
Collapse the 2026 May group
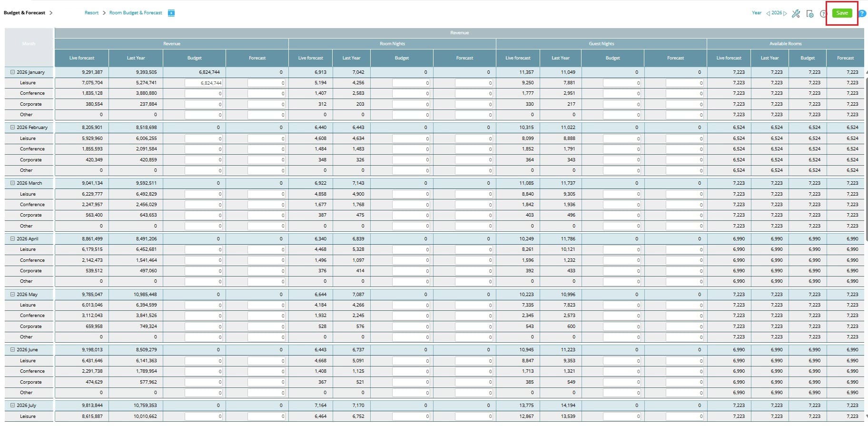click(x=13, y=294)
